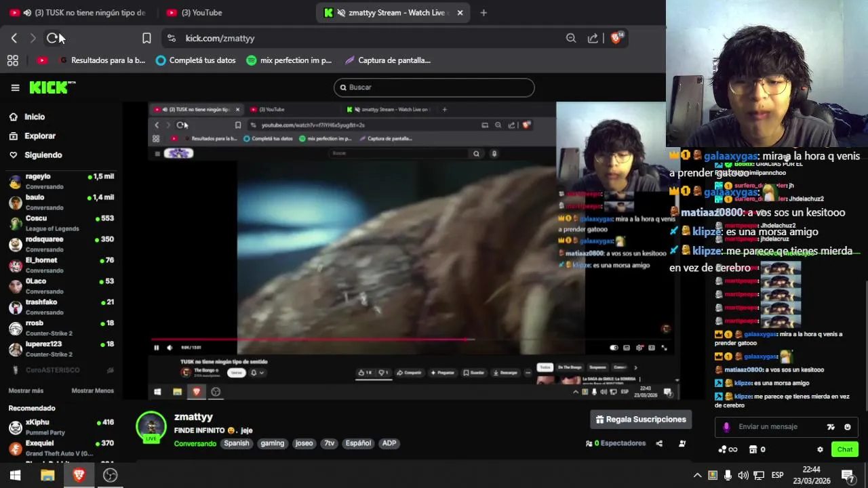Select the Español tag
Screen dimensions: 868x488
point(358,443)
